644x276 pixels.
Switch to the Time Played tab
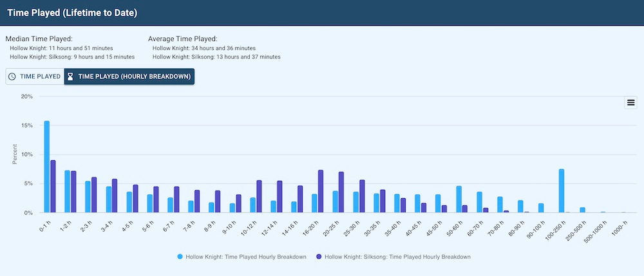click(x=35, y=77)
